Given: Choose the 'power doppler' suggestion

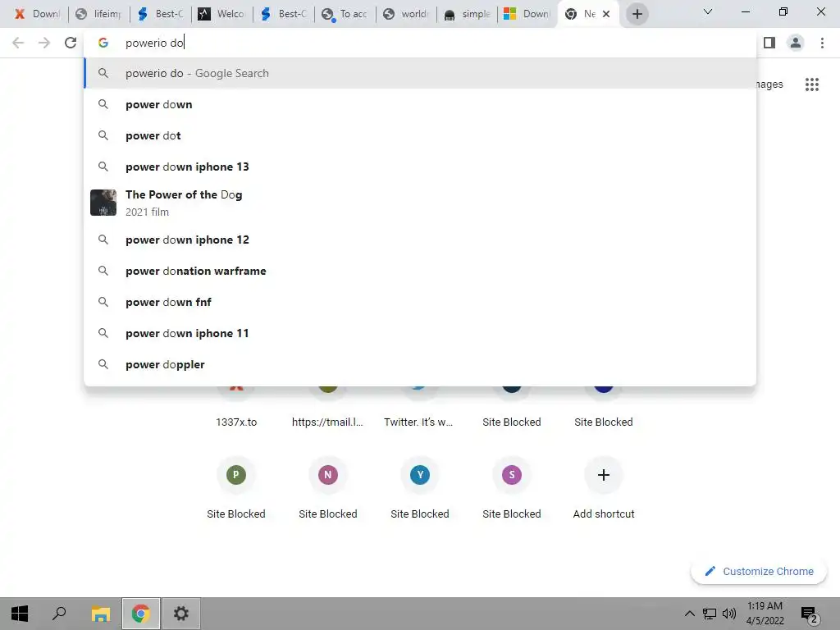Looking at the screenshot, I should point(420,364).
